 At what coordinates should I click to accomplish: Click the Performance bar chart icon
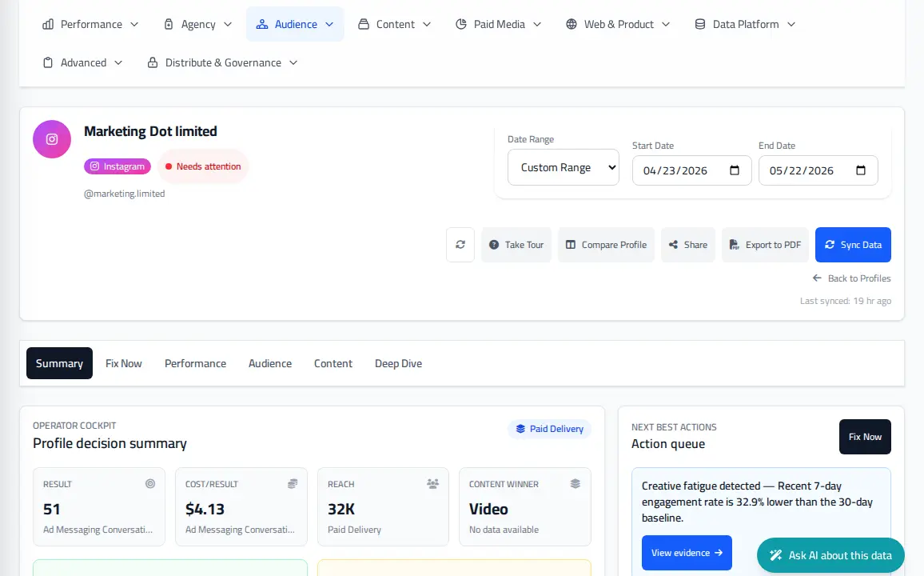(48, 24)
